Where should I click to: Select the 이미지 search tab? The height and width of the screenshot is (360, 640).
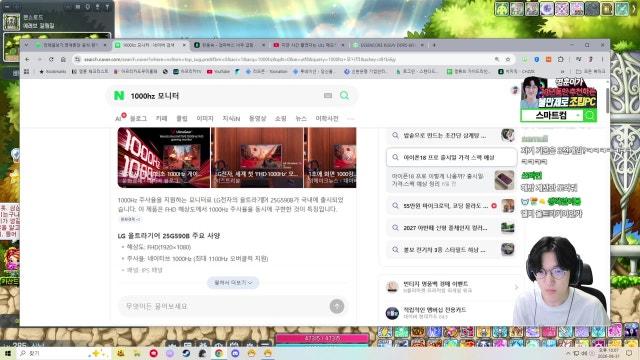pos(205,118)
